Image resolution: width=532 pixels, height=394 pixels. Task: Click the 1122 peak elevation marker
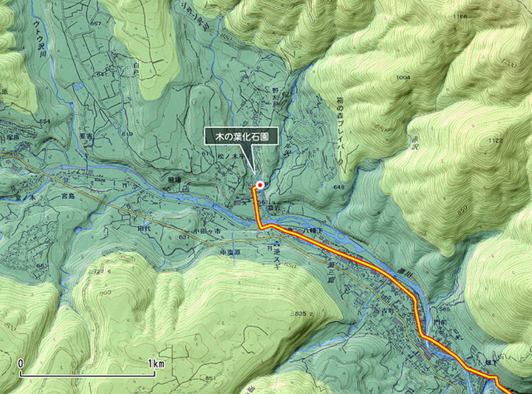pyautogui.click(x=496, y=140)
